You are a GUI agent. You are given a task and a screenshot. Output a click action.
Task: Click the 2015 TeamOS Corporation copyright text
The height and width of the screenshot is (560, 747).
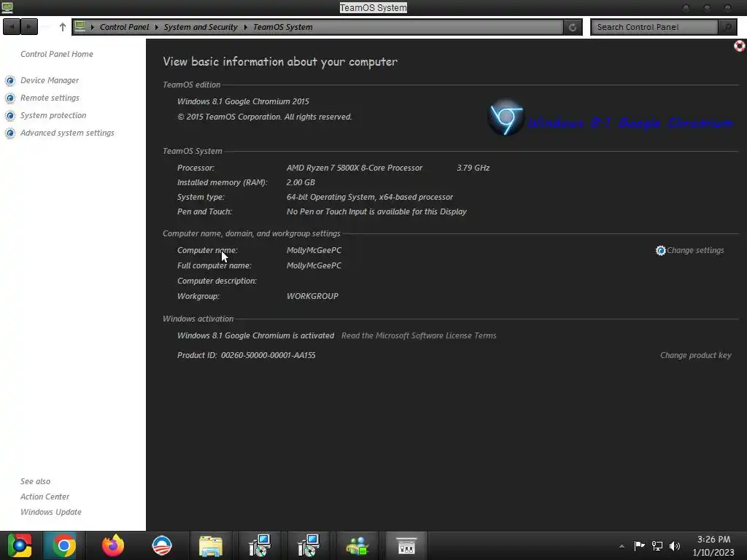pos(264,117)
